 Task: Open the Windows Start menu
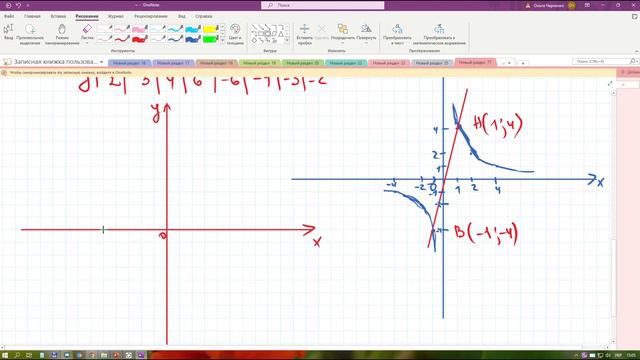5,356
